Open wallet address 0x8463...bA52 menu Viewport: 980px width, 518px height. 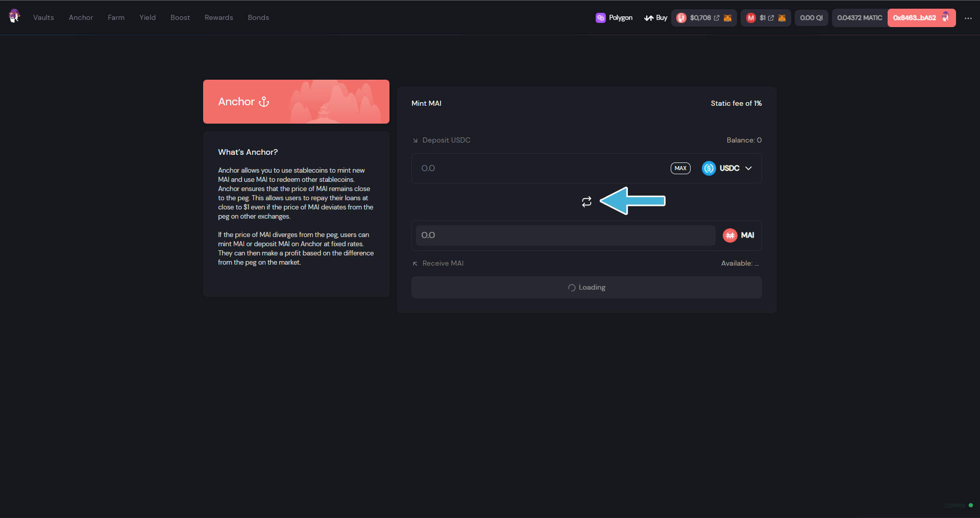(x=921, y=18)
